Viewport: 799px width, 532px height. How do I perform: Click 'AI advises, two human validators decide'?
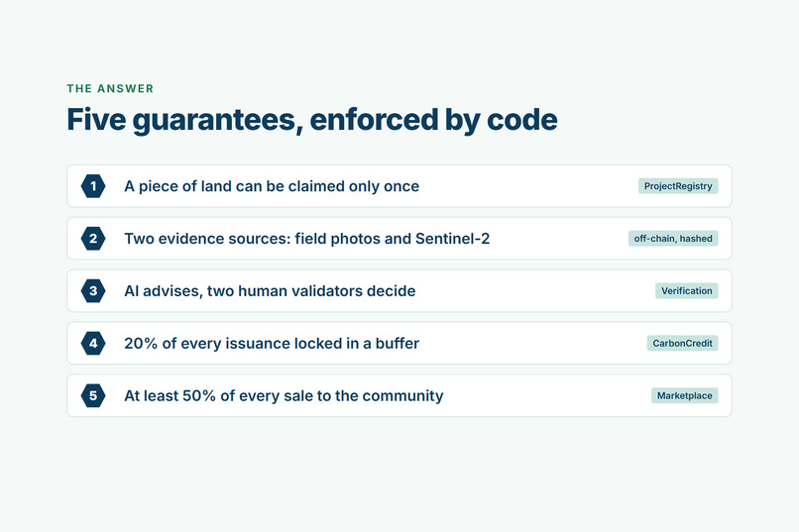[x=270, y=291]
